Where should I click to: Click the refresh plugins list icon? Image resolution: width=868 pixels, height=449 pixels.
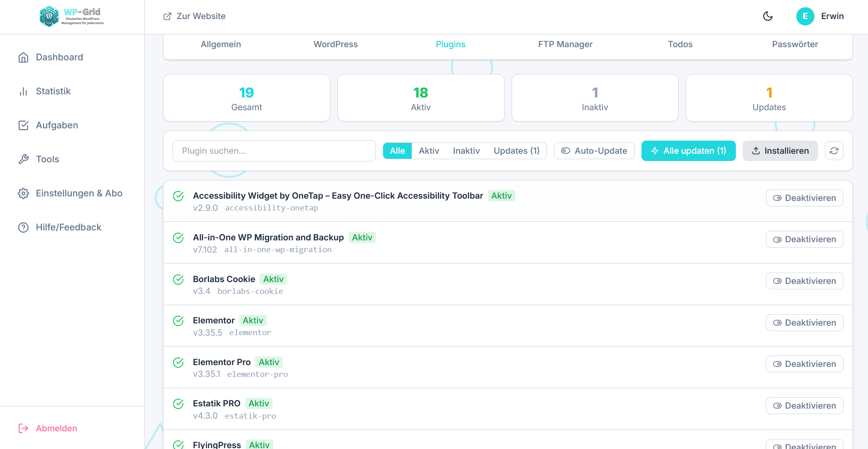click(834, 151)
